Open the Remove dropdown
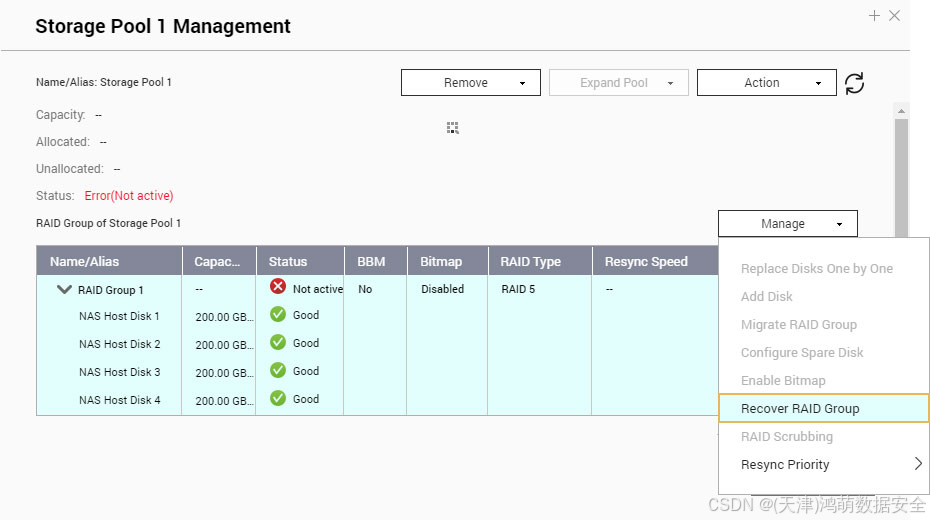 click(x=470, y=83)
